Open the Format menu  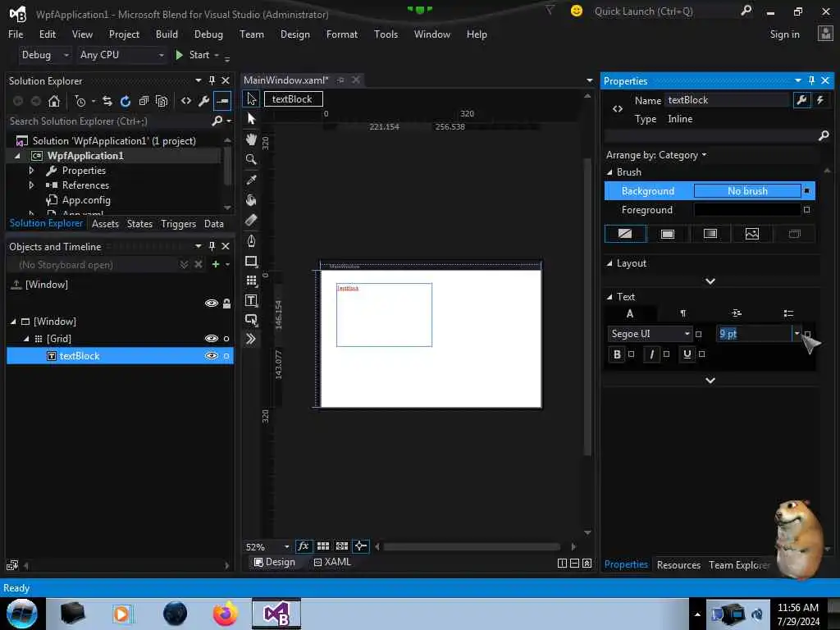coord(342,34)
